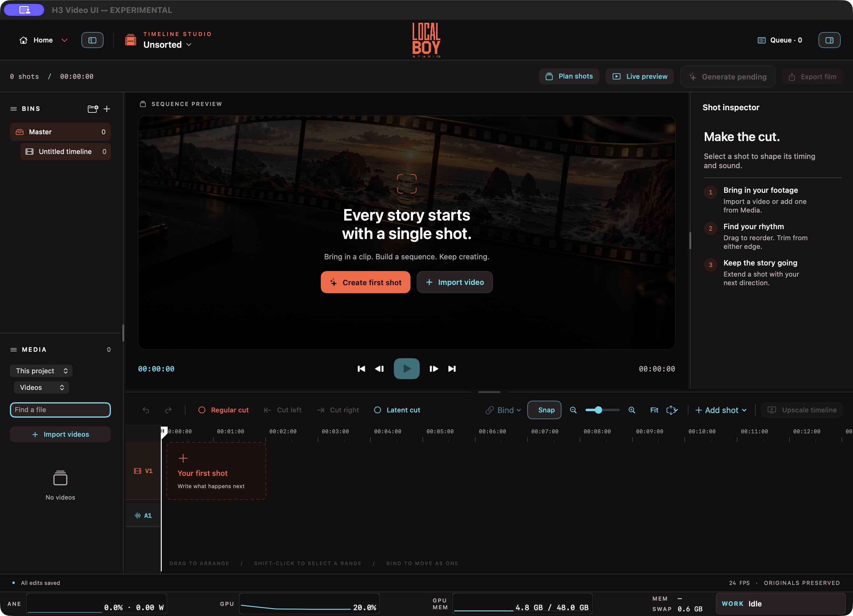The width and height of the screenshot is (853, 616).
Task: Select the Untitled timeline item
Action: tap(65, 152)
